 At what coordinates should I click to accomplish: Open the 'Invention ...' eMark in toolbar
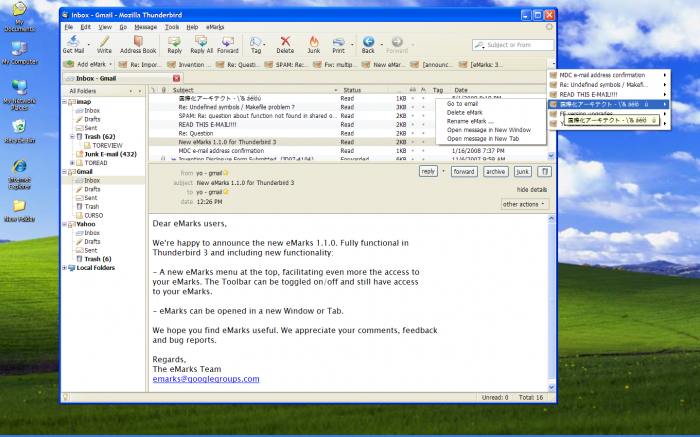pos(189,65)
